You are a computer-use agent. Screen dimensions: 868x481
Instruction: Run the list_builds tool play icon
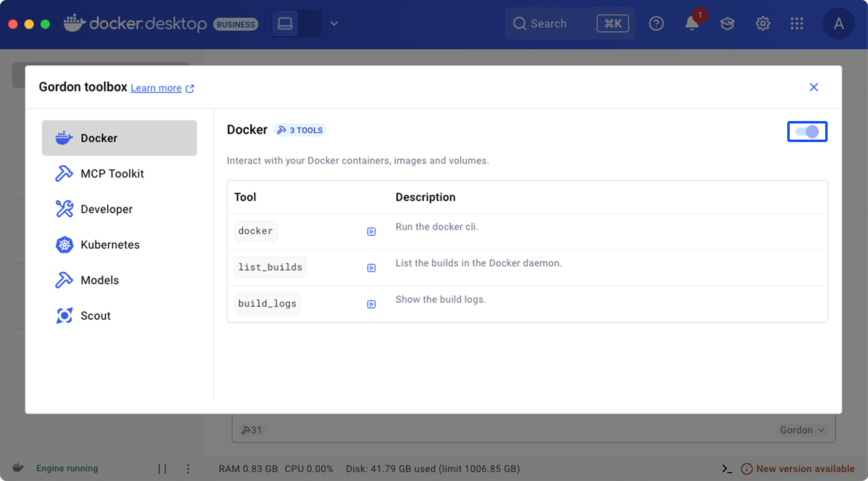[371, 268]
